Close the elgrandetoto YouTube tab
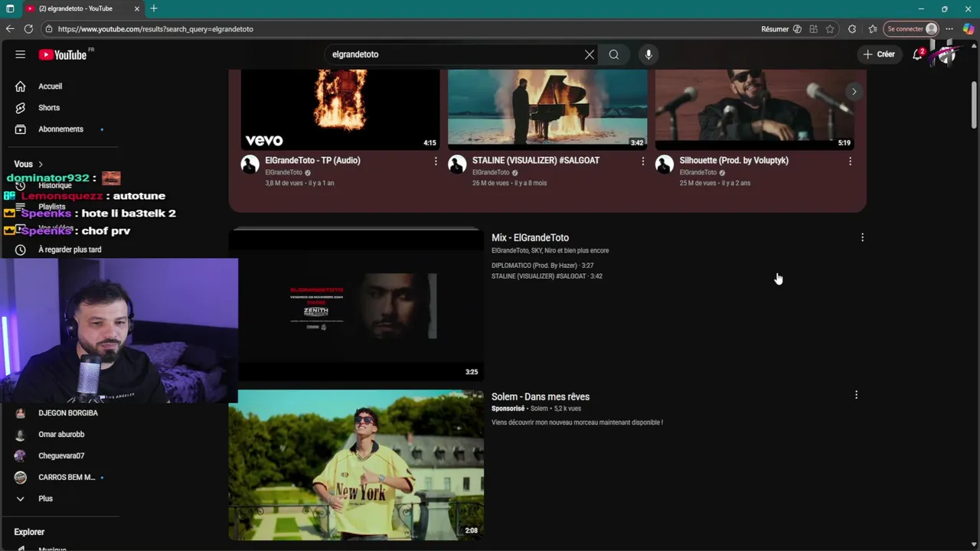The height and width of the screenshot is (551, 980). [137, 8]
